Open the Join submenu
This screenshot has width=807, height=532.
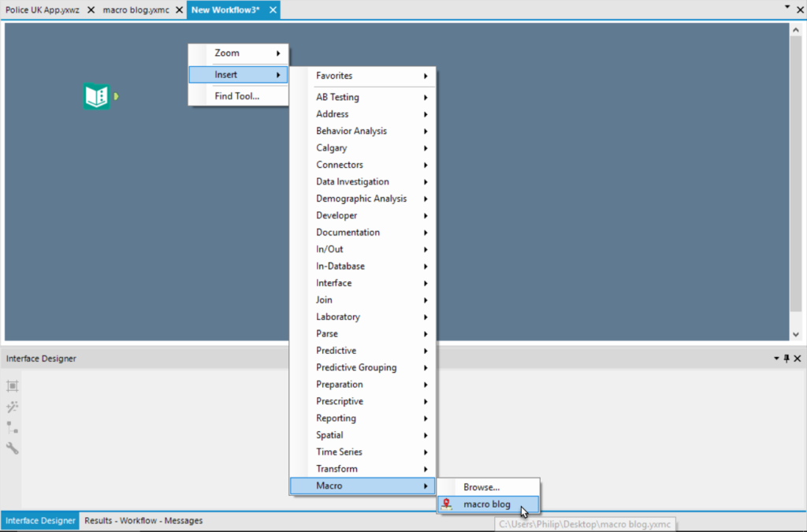coord(363,300)
